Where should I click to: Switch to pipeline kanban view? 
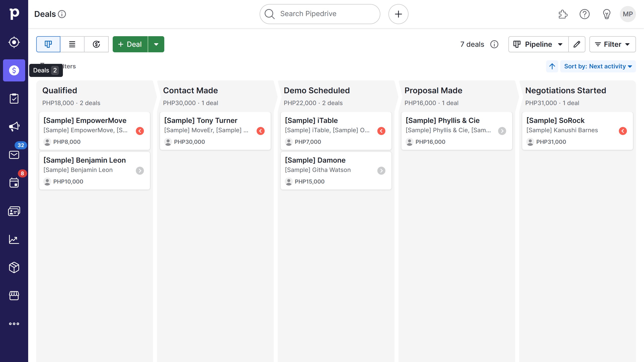click(x=48, y=44)
